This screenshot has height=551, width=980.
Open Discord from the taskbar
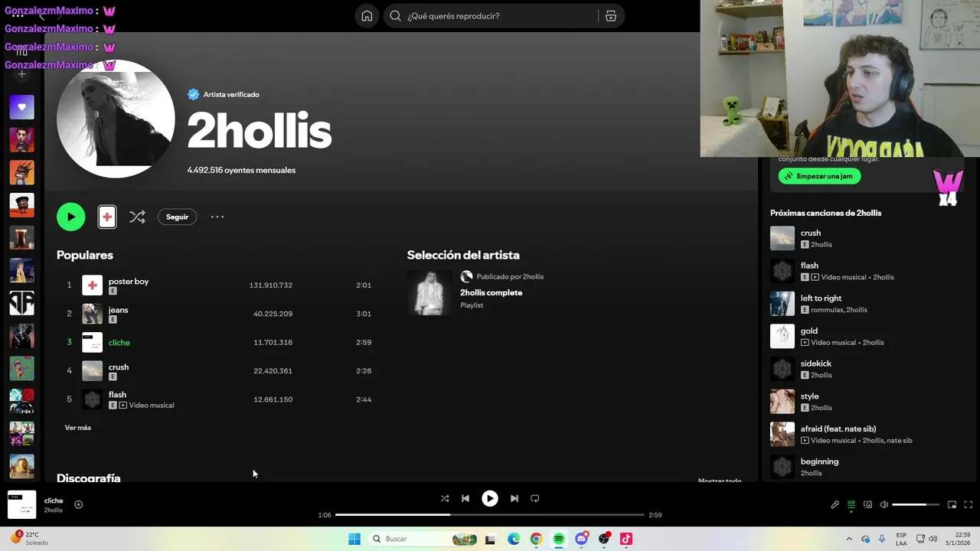pos(581,539)
